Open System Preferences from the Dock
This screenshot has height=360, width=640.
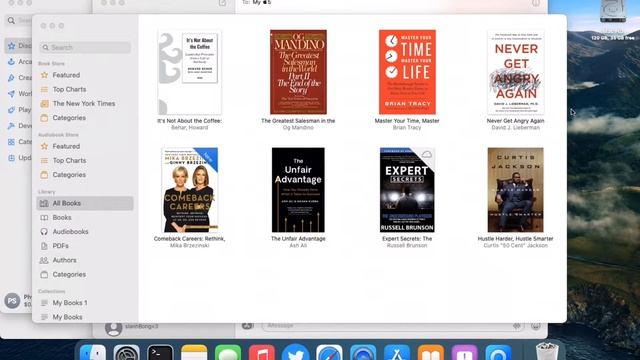[x=127, y=352]
